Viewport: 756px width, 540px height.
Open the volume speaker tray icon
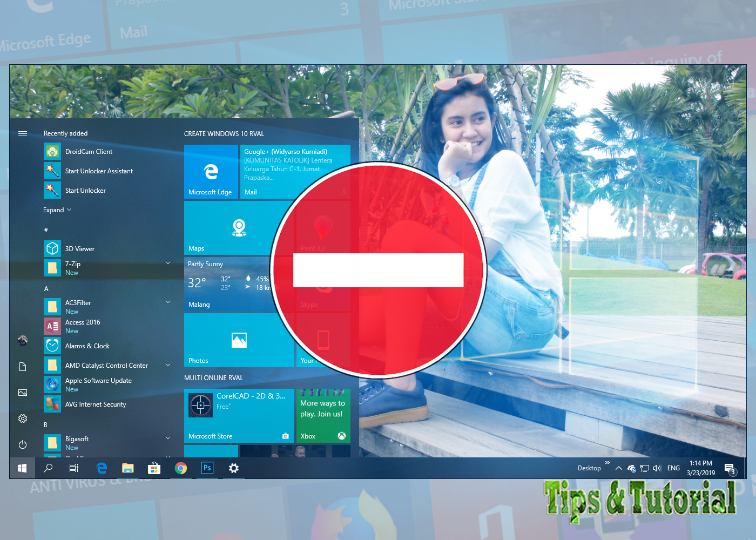pyautogui.click(x=657, y=468)
